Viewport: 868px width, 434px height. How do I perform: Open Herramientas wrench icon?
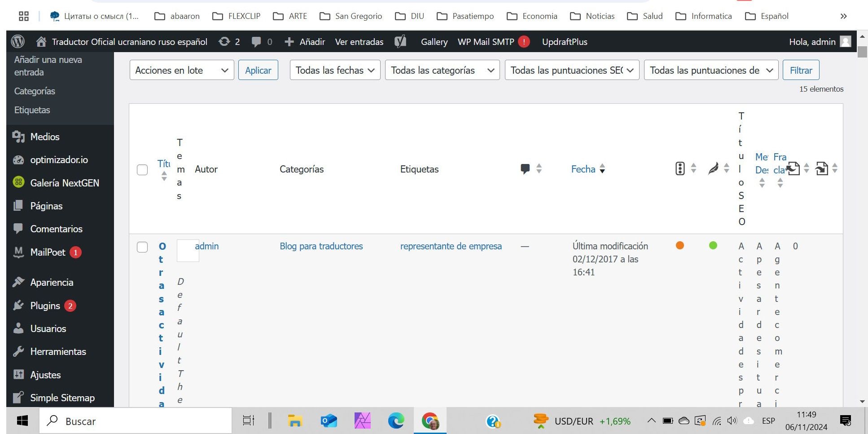[18, 351]
